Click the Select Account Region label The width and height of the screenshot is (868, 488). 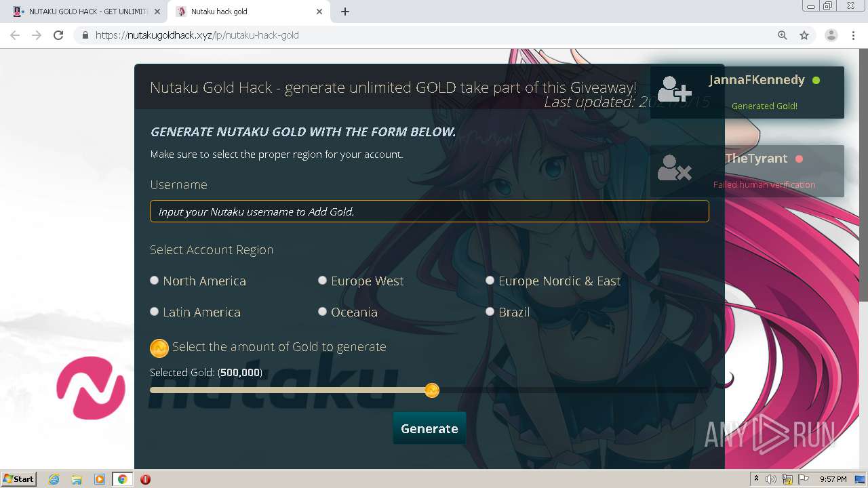coord(212,250)
